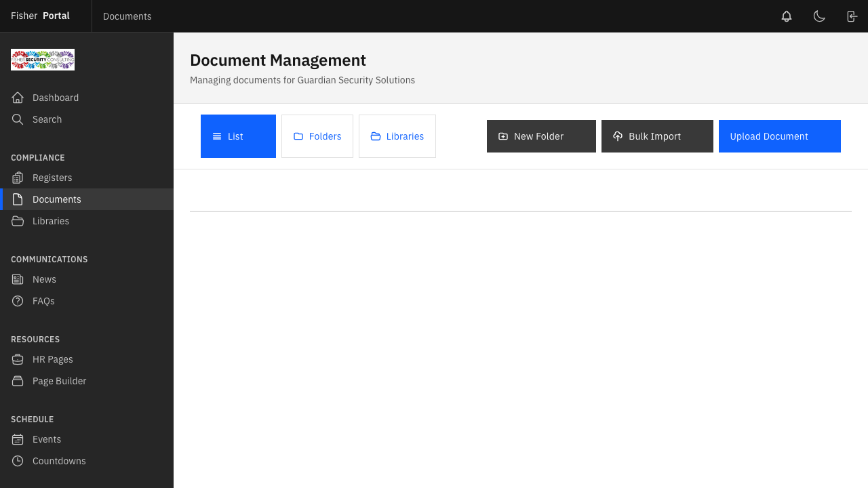Open News via the newspaper icon

[18, 279]
